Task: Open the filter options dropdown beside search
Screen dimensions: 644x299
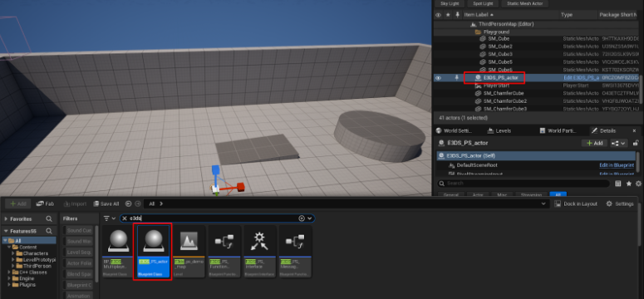Action: click(109, 218)
